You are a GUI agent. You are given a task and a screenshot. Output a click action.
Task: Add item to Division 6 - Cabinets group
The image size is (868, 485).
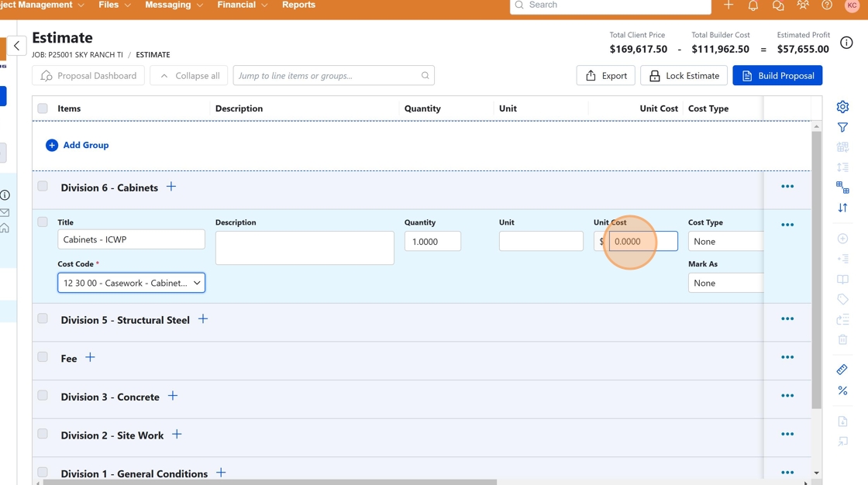point(171,187)
